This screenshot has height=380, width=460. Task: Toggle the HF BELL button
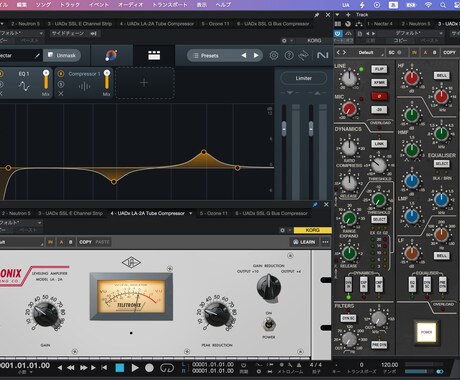442,75
